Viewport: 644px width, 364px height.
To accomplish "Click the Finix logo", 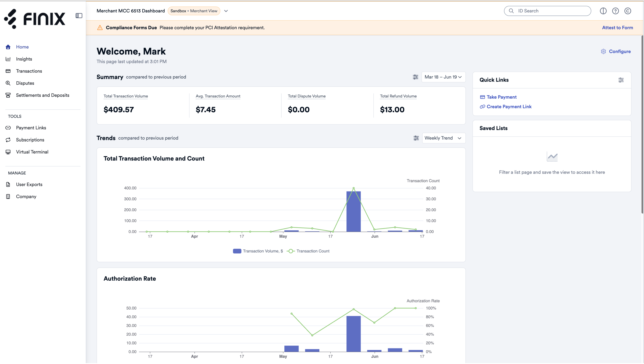I will 35,19.
